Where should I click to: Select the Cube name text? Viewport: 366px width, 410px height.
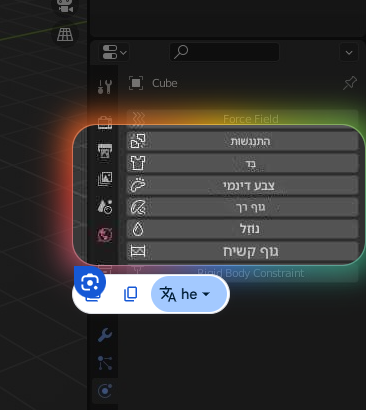pos(165,83)
